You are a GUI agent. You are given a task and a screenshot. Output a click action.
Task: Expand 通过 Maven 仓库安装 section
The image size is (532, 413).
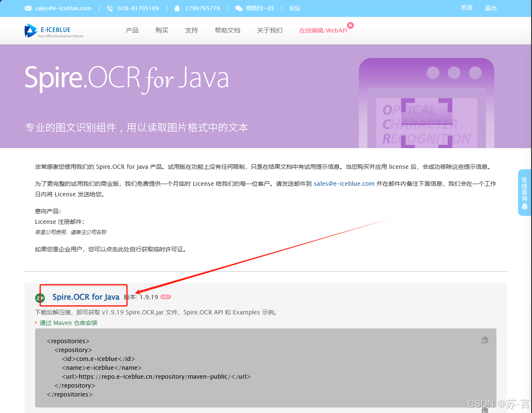click(x=68, y=323)
